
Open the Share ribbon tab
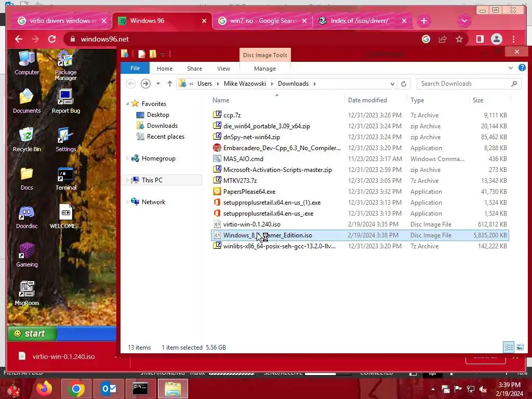pyautogui.click(x=194, y=69)
